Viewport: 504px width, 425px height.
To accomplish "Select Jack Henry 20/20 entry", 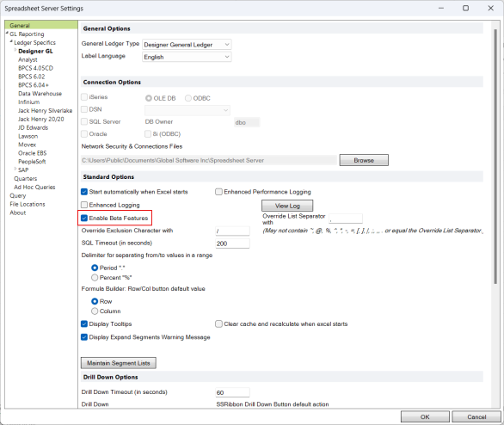I will pos(41,119).
